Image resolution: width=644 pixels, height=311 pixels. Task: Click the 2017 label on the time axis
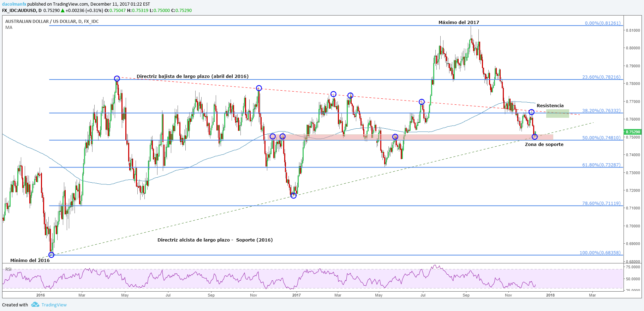[x=296, y=295]
